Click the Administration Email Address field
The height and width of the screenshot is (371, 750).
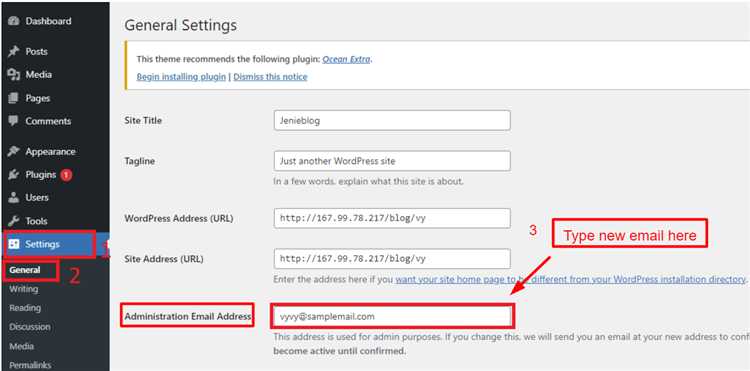[392, 316]
